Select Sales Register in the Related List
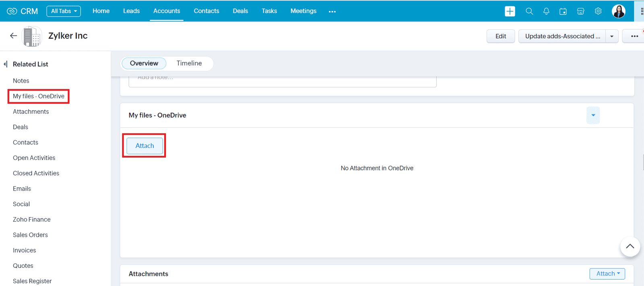The height and width of the screenshot is (286, 644). [32, 281]
